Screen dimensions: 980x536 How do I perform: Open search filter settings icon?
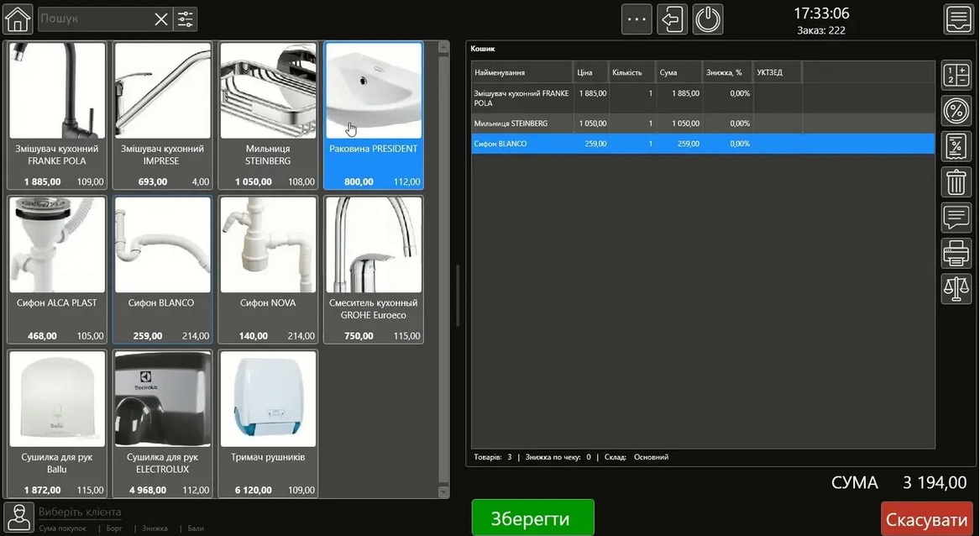(186, 19)
